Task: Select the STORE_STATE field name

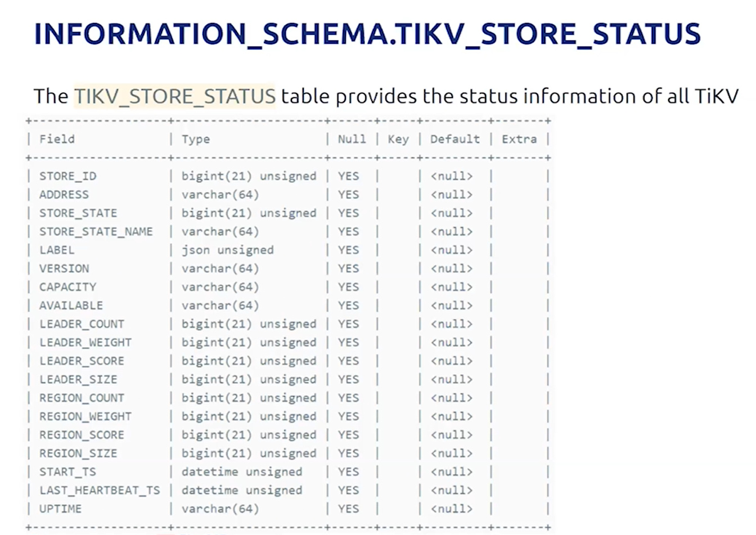Action: point(78,213)
